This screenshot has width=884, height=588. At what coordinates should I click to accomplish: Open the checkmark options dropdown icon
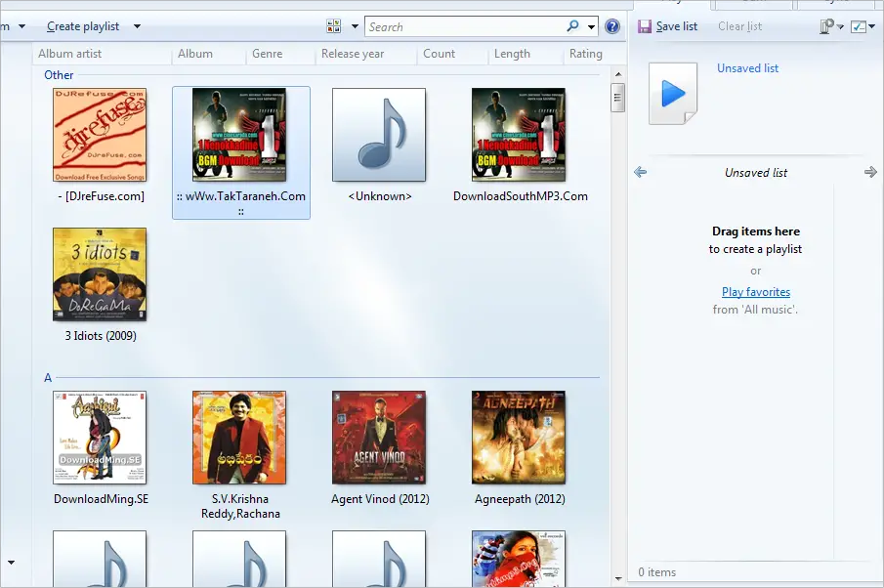pyautogui.click(x=863, y=26)
